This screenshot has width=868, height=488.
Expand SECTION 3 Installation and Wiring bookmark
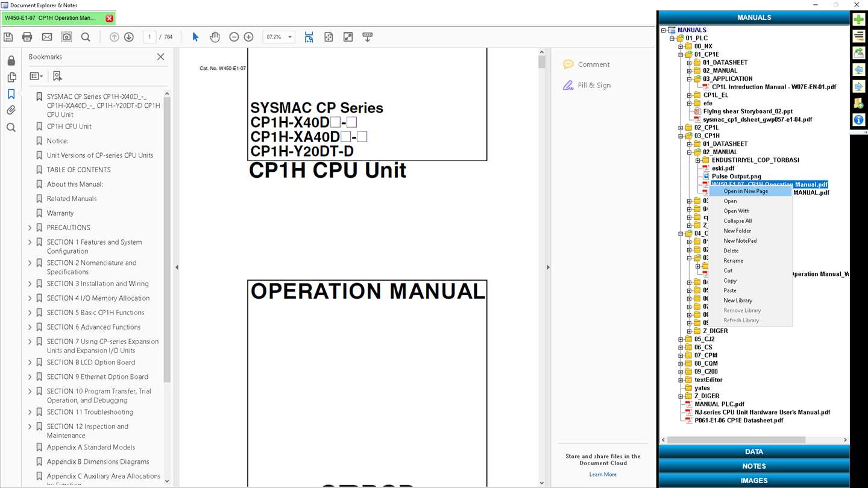tap(30, 284)
